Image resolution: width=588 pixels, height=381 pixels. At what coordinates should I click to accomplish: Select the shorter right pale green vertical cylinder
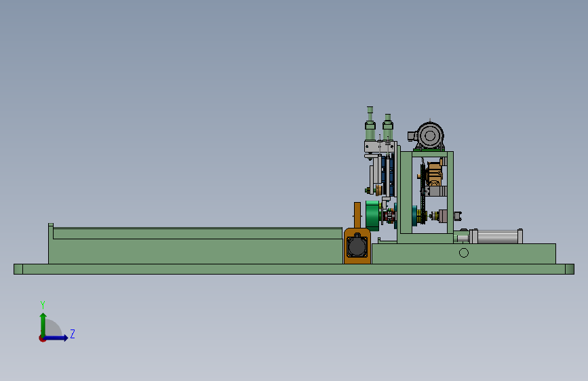tap(388, 127)
